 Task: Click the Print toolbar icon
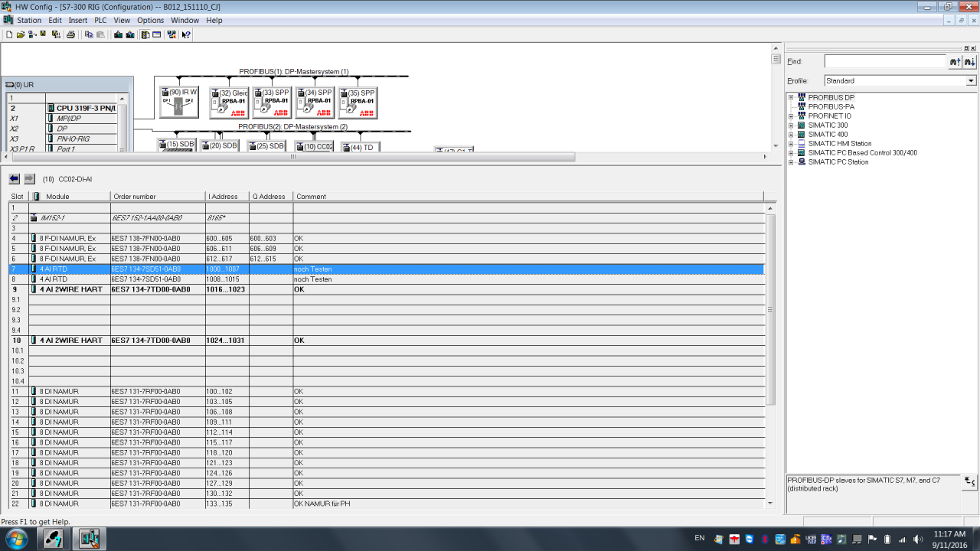coord(70,34)
